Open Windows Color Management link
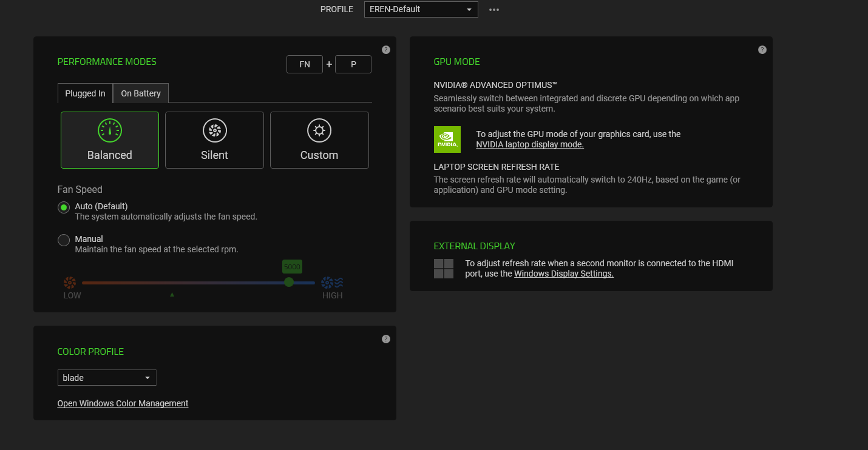Image resolution: width=868 pixels, height=450 pixels. (x=123, y=403)
